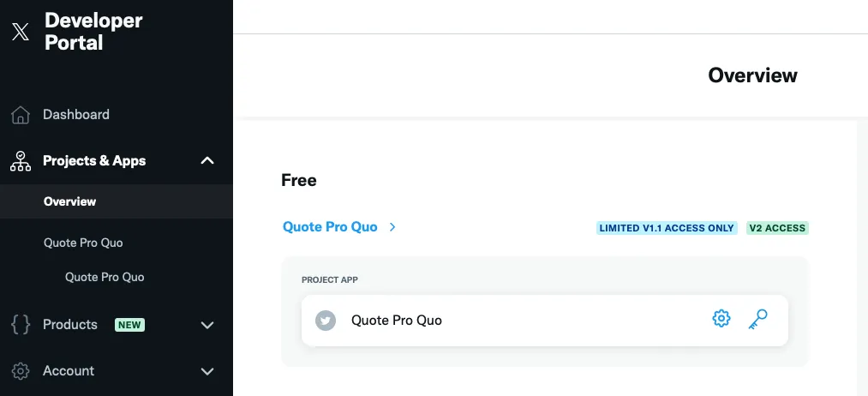The height and width of the screenshot is (396, 868).
Task: Select nested Quote Pro Quo app item
Action: (105, 277)
